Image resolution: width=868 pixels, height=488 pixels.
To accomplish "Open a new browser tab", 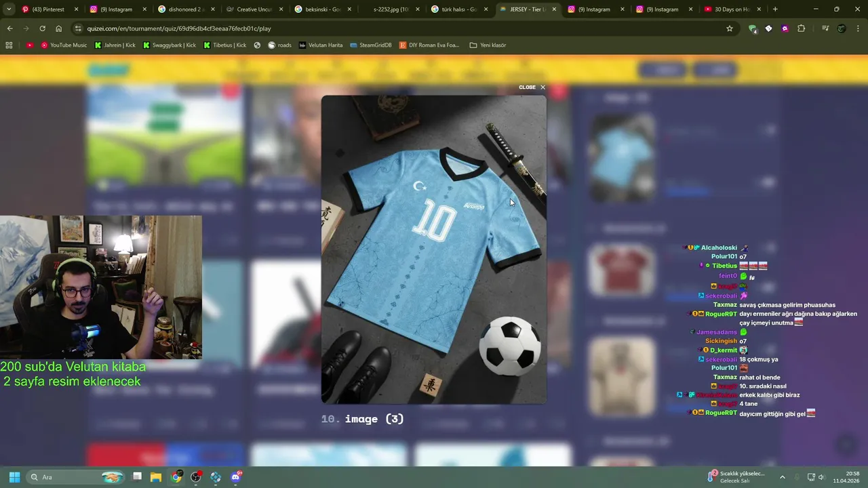I will (x=775, y=9).
